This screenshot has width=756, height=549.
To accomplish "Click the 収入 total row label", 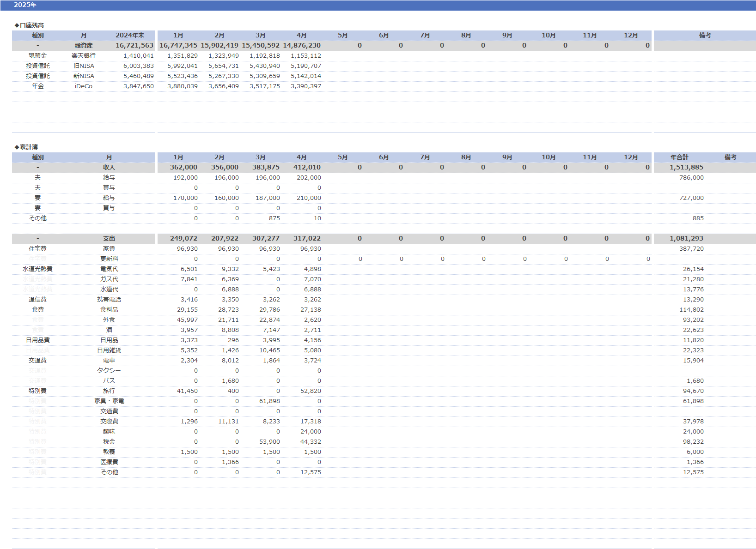I will [109, 168].
